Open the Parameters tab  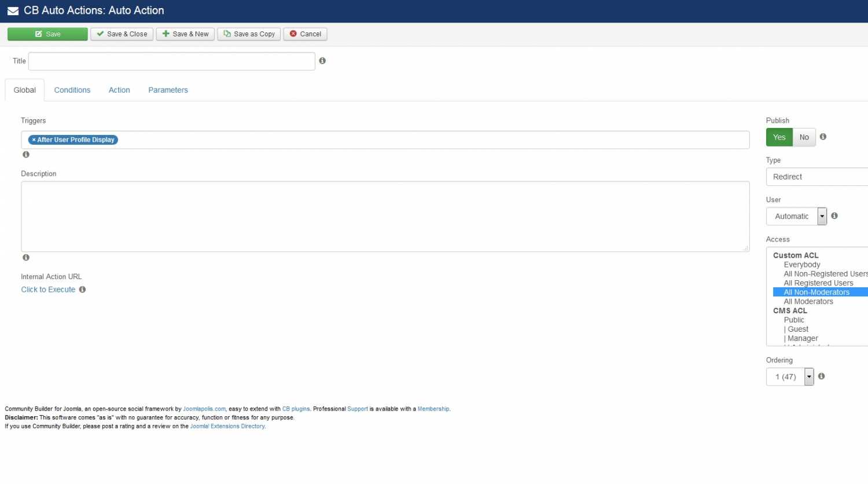point(168,90)
